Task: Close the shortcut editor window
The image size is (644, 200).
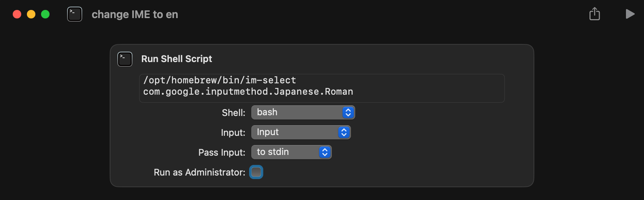Action: pos(17,14)
